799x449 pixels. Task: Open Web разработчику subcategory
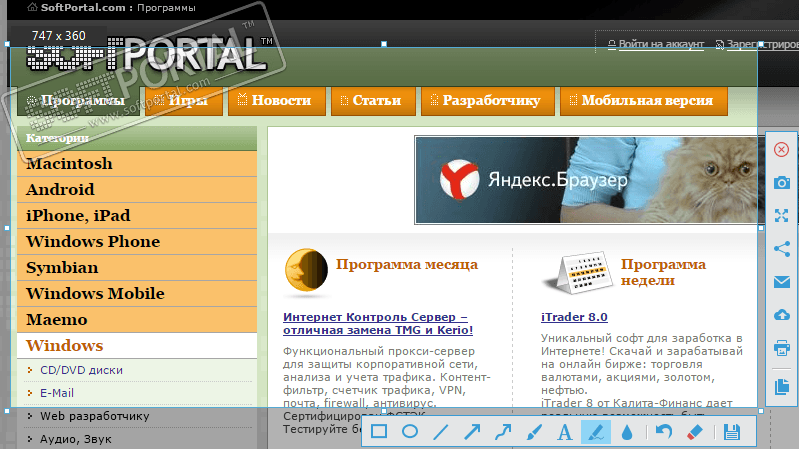[x=95, y=416]
